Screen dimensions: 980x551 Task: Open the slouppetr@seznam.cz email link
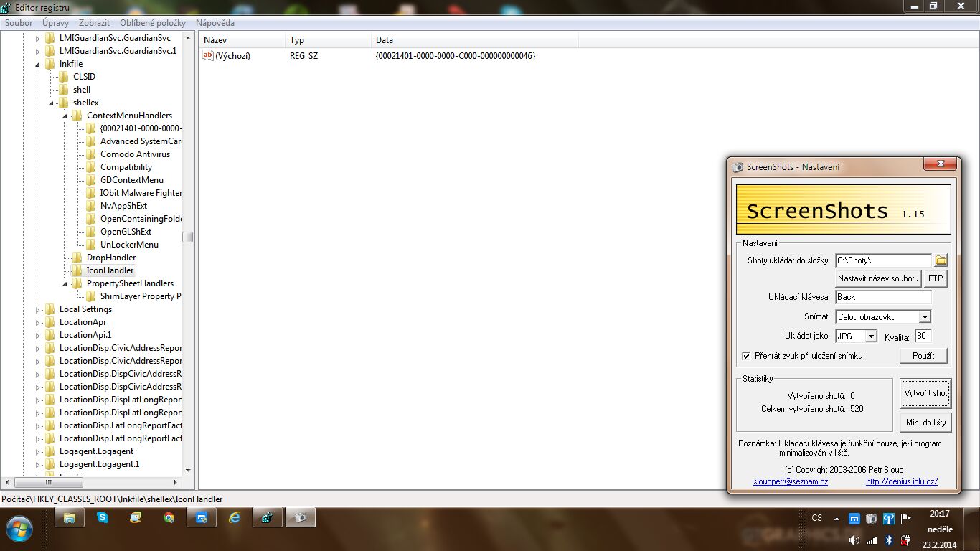click(x=791, y=481)
